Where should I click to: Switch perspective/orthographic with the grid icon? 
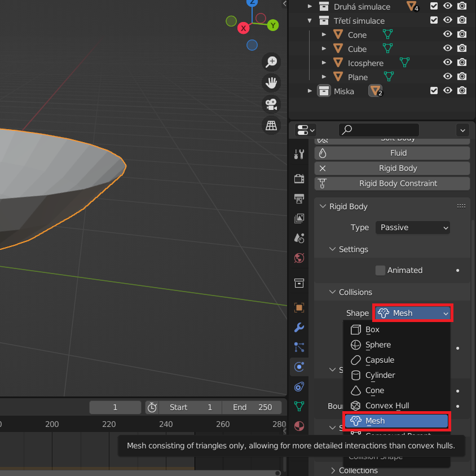coord(272,125)
